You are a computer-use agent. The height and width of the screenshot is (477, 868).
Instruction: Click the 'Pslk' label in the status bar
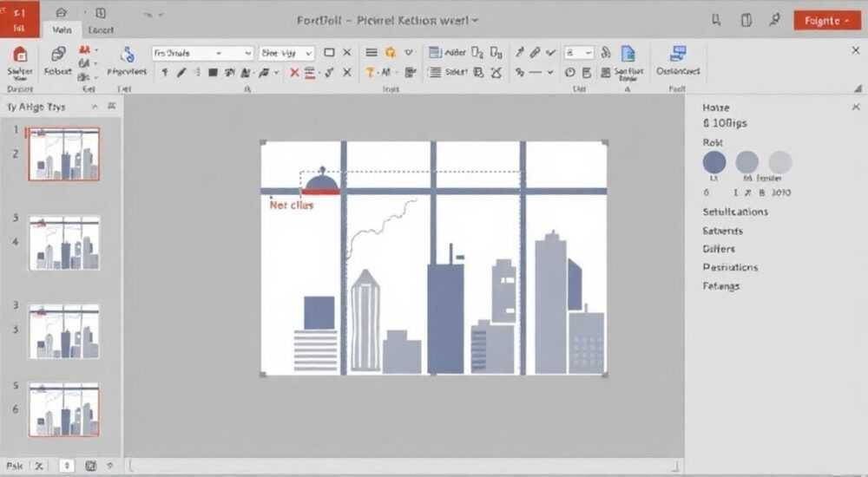tap(15, 466)
